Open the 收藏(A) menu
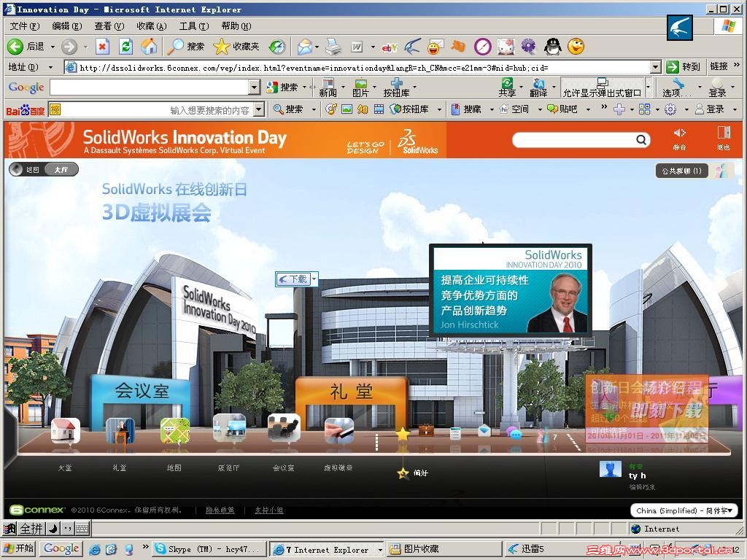This screenshot has height=560, width=747. tap(152, 26)
